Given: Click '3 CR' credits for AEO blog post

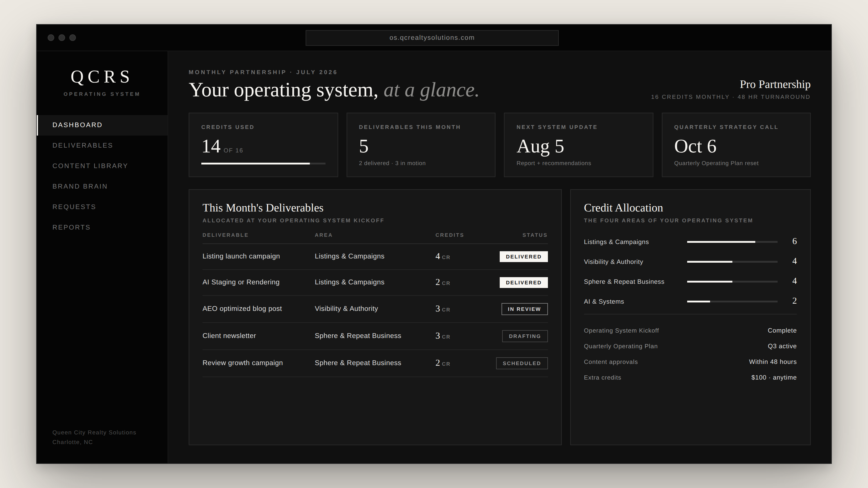Looking at the screenshot, I should (442, 309).
